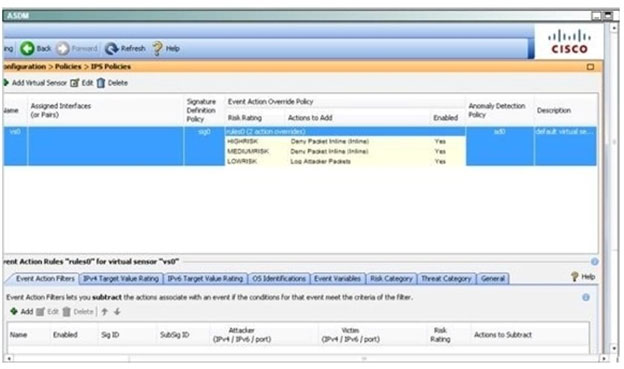Open Help from the top toolbar
Viewport: 624px width, 369px height.
(x=167, y=49)
